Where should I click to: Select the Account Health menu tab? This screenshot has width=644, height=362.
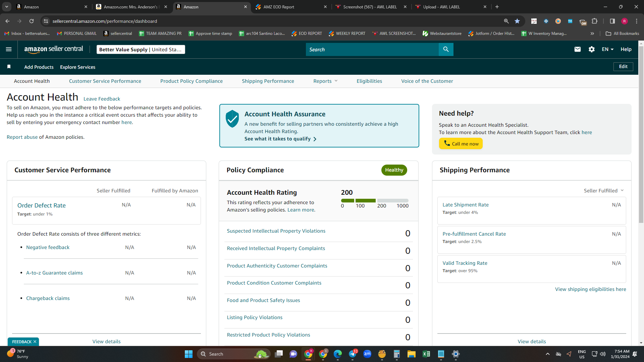(x=32, y=81)
